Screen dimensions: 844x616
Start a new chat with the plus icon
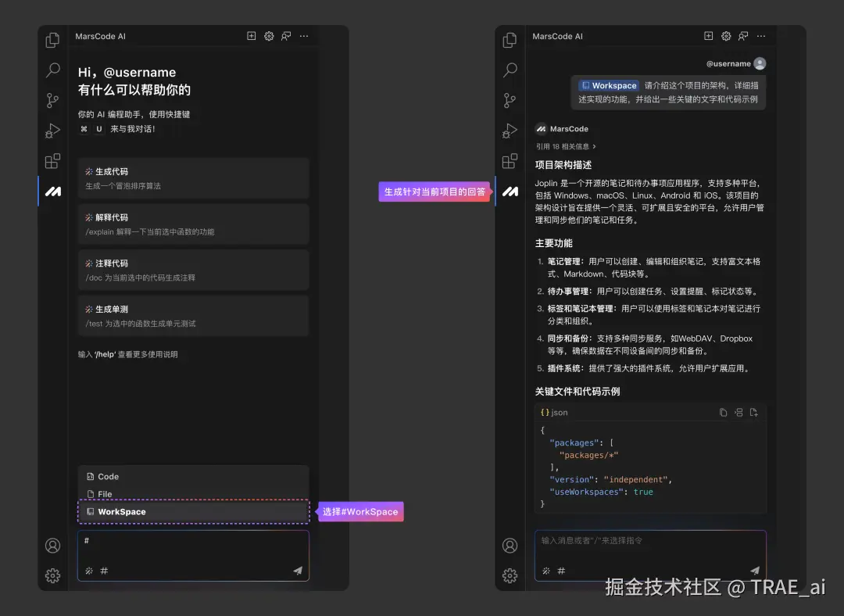pos(251,36)
